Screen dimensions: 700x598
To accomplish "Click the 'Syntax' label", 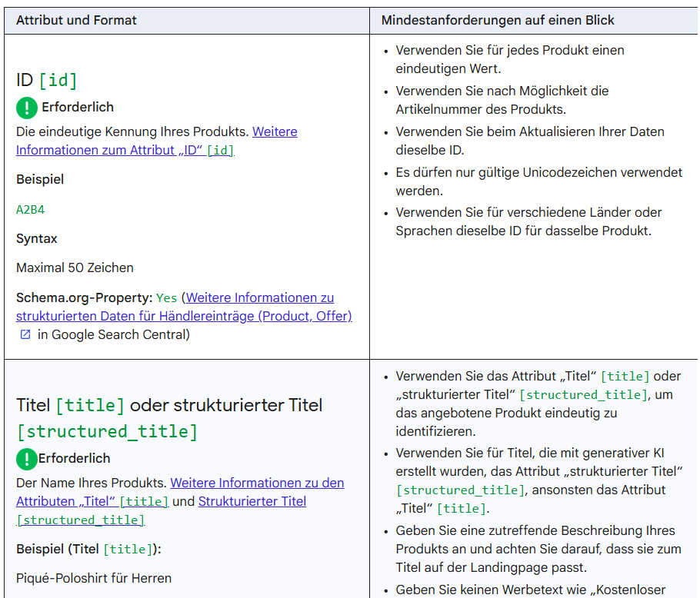I will click(37, 238).
